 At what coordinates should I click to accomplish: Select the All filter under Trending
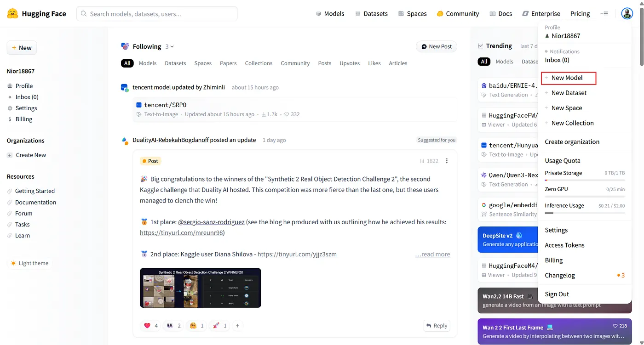[x=484, y=61]
